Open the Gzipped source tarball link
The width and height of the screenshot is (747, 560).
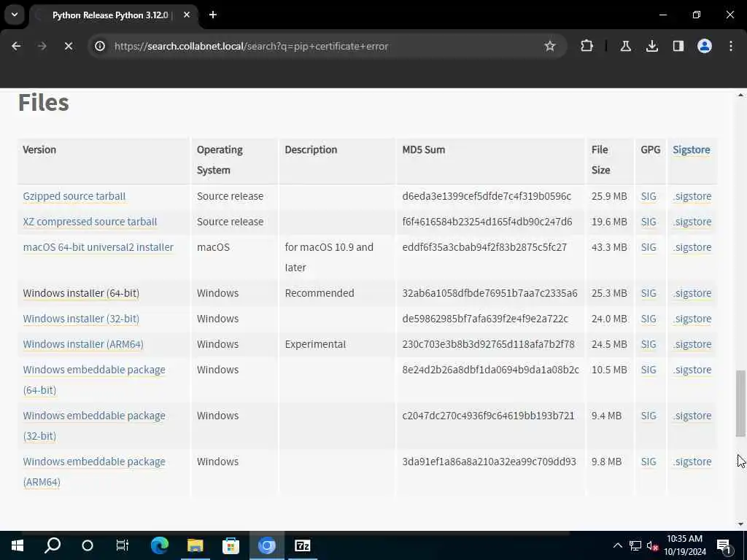74,196
